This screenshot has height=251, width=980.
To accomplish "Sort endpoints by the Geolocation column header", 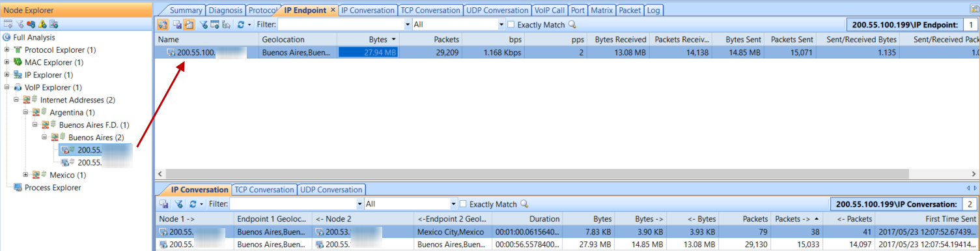I will tap(298, 40).
